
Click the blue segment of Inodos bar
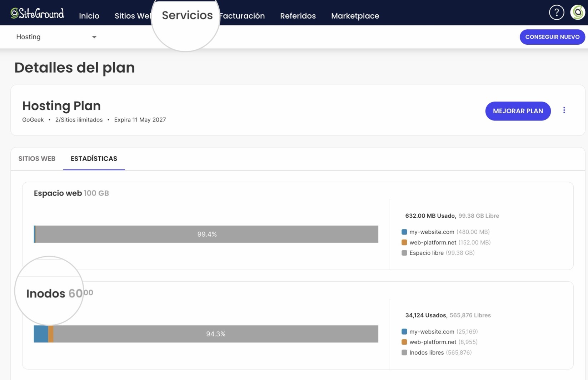pyautogui.click(x=41, y=334)
